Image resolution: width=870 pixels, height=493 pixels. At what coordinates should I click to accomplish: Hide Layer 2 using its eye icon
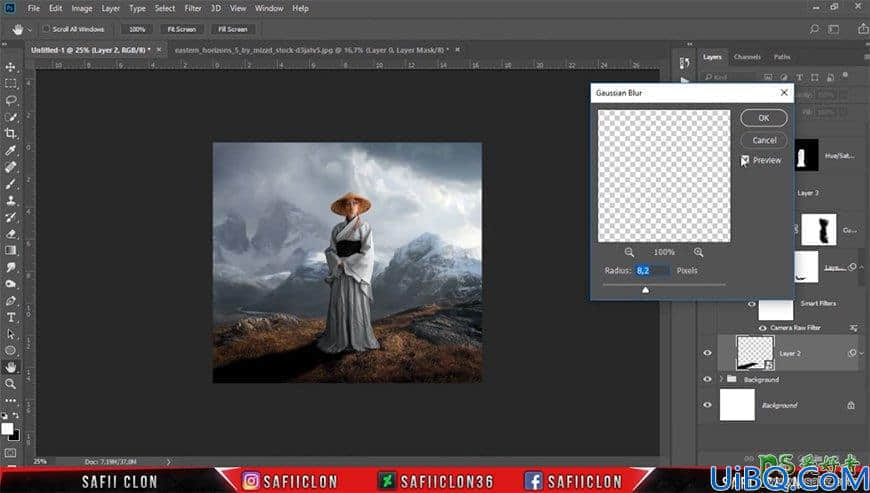[x=707, y=353]
